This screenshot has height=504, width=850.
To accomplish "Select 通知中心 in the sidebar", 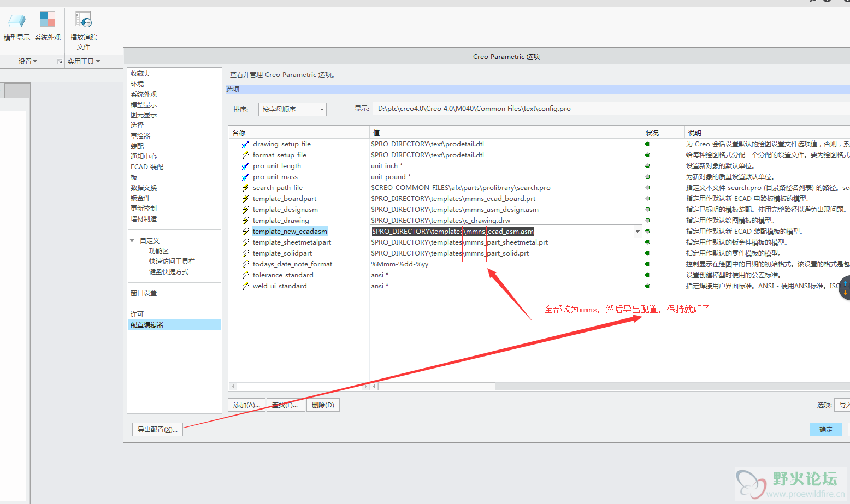I will point(144,157).
